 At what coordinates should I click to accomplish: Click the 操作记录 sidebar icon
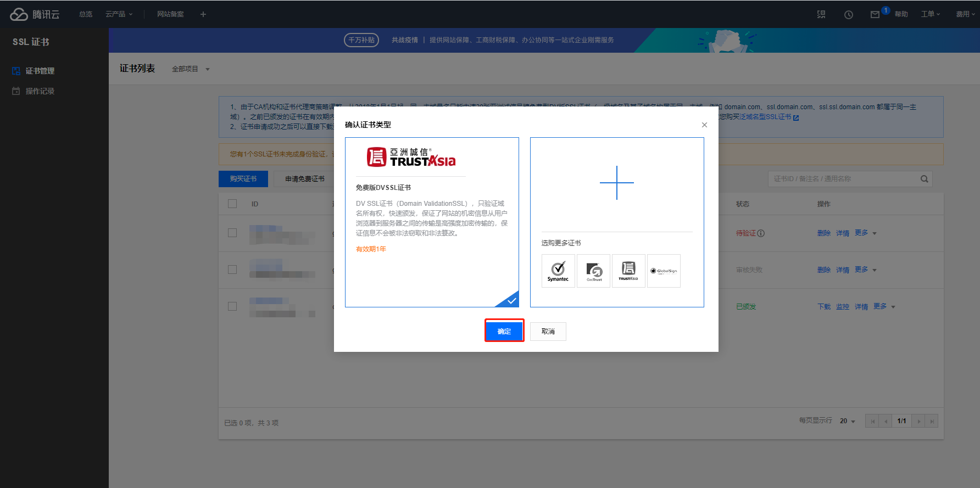point(16,91)
